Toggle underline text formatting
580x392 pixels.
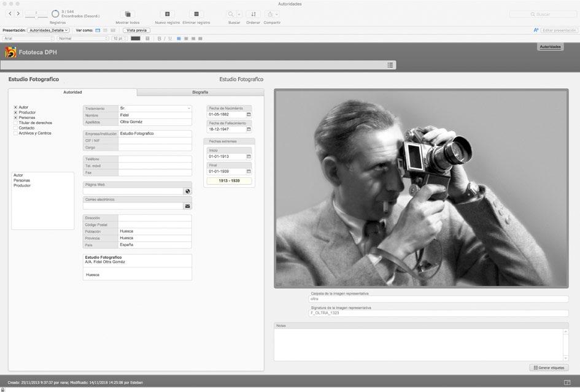point(170,39)
